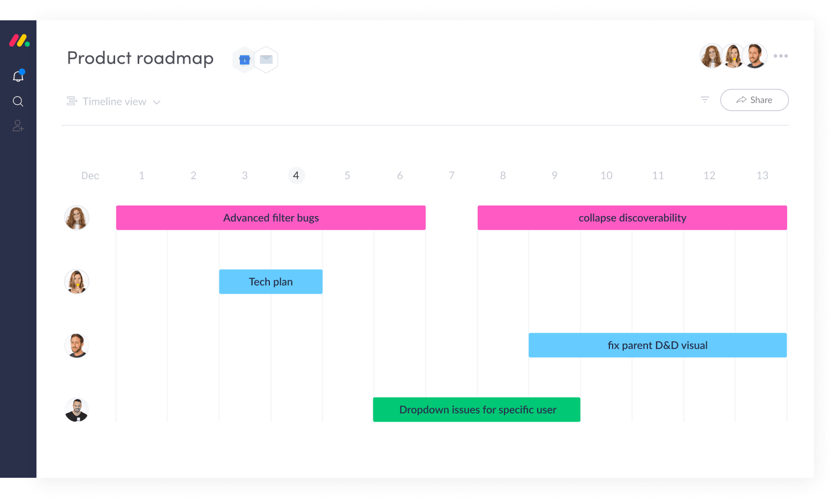Click day 2 on the timeline header
Viewport: 837px width, 504px height.
coord(193,175)
